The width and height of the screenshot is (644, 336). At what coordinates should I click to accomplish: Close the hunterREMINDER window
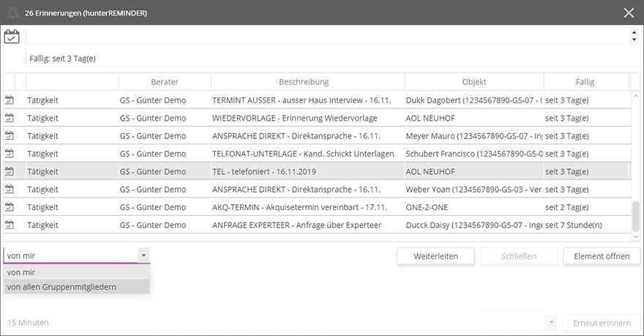(x=629, y=13)
